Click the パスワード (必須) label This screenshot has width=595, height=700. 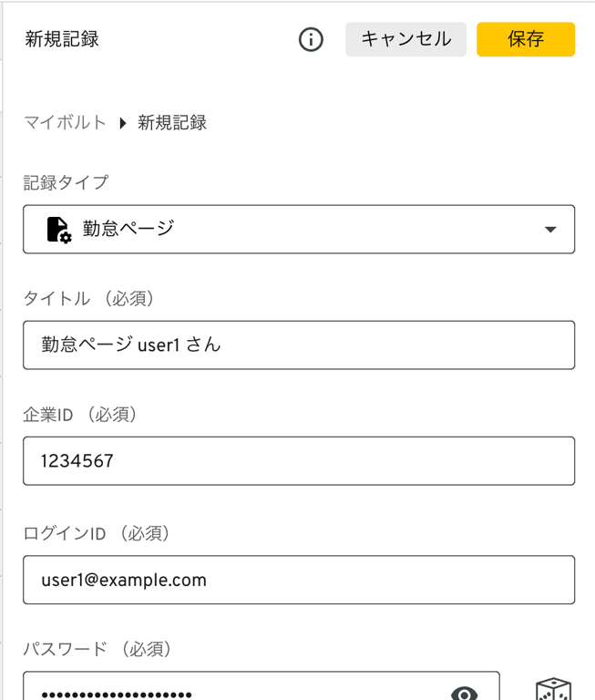[97, 649]
